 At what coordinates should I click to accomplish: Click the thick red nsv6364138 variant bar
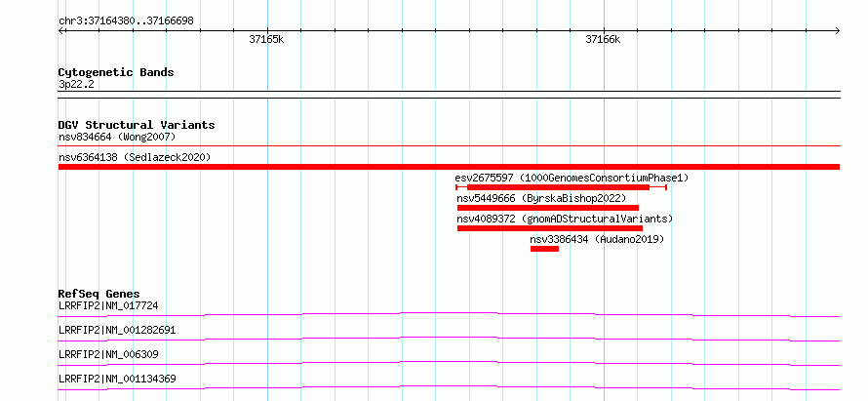pos(449,167)
